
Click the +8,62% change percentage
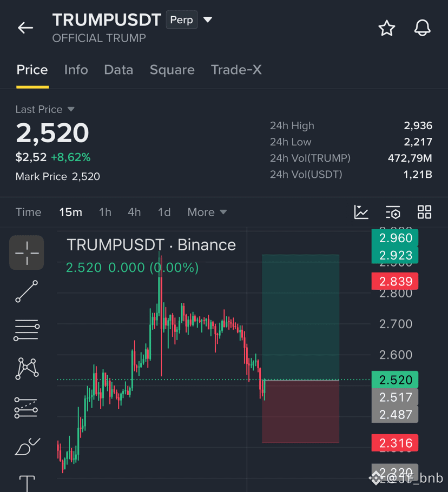pos(71,157)
